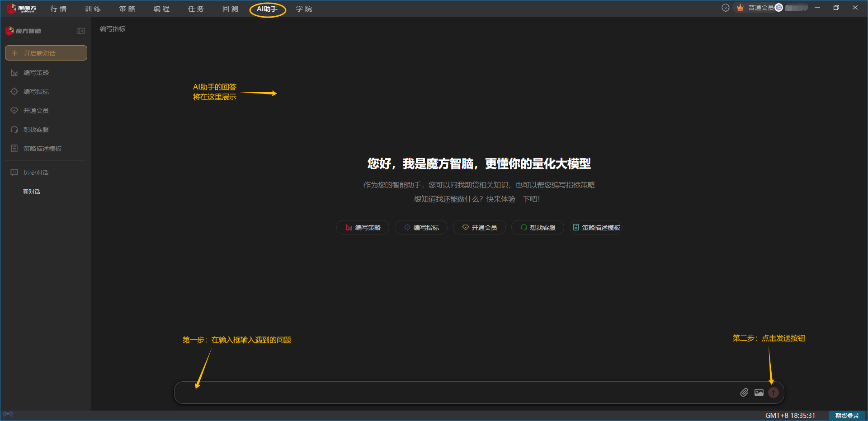The height and width of the screenshot is (421, 868).
Task: Open 编写指标 in the sidebar
Action: click(36, 92)
